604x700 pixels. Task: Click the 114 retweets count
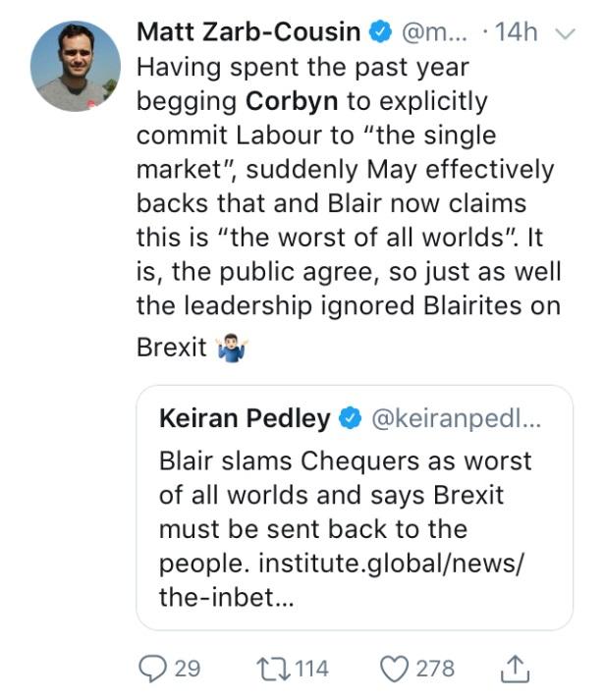coord(311,670)
